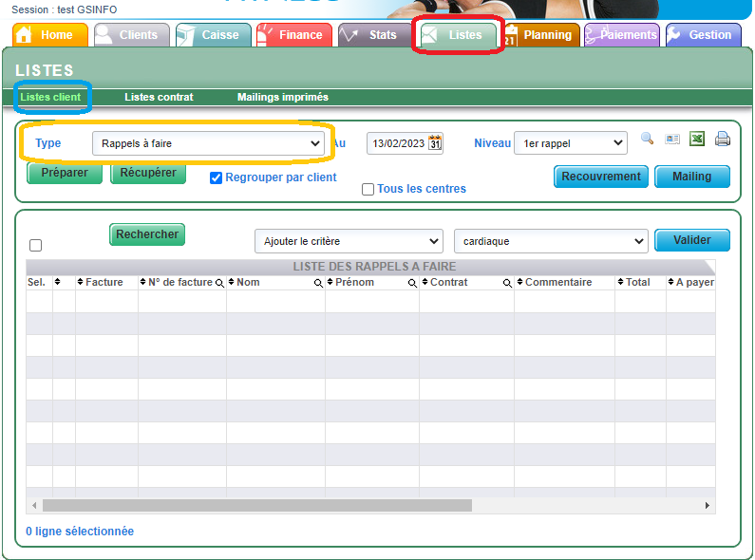Viewport: 755px width, 560px height.
Task: Click sort arrows next to Sel. column
Action: (x=57, y=282)
